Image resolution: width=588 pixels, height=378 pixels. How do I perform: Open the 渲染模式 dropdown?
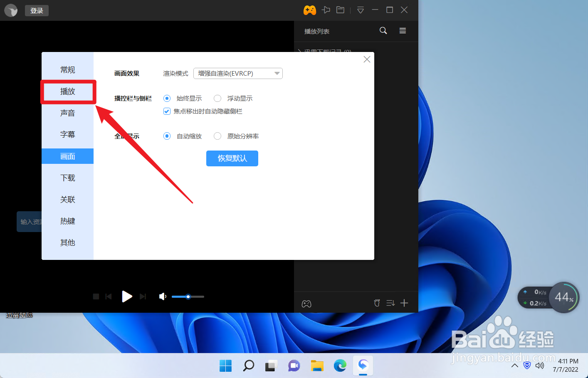[238, 73]
